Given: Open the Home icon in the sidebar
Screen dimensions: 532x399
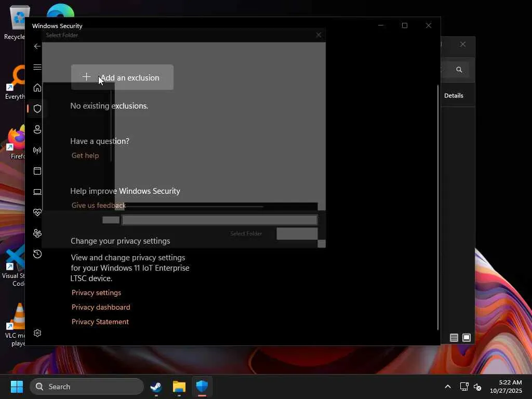Looking at the screenshot, I should point(37,88).
